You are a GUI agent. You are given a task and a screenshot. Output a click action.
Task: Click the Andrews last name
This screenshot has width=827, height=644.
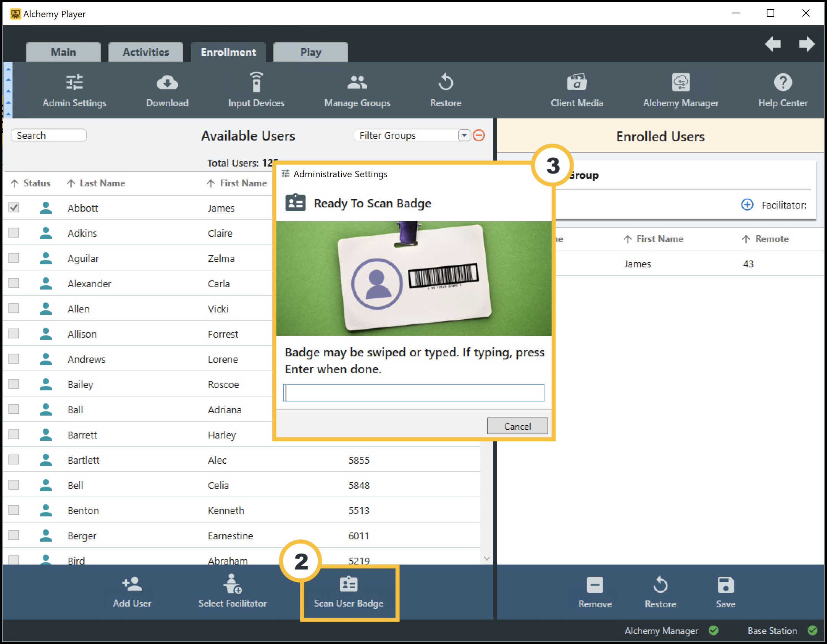pos(87,359)
